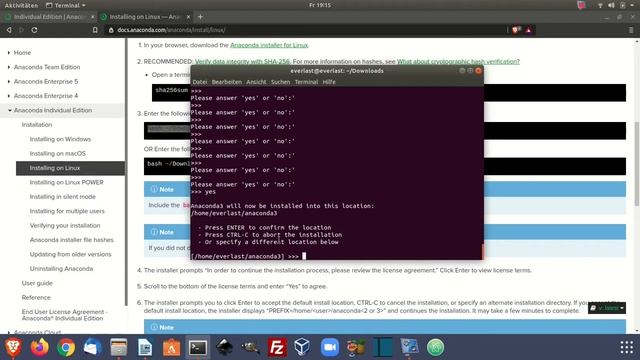Screen dimensions: 640x360
Task: Bookmark this page in browser toolbar
Action: [x=95, y=30]
